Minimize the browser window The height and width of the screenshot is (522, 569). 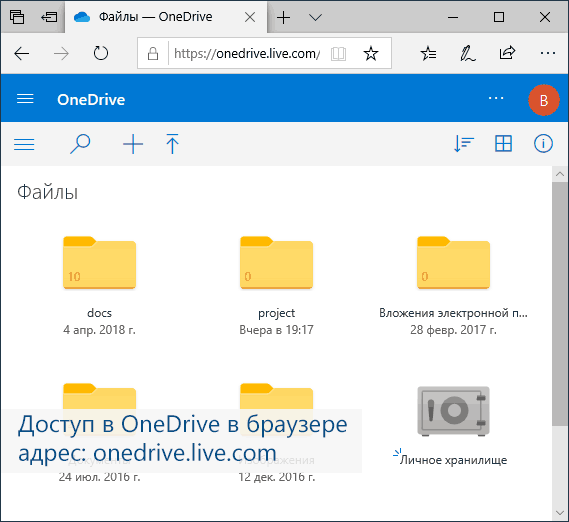[x=453, y=17]
